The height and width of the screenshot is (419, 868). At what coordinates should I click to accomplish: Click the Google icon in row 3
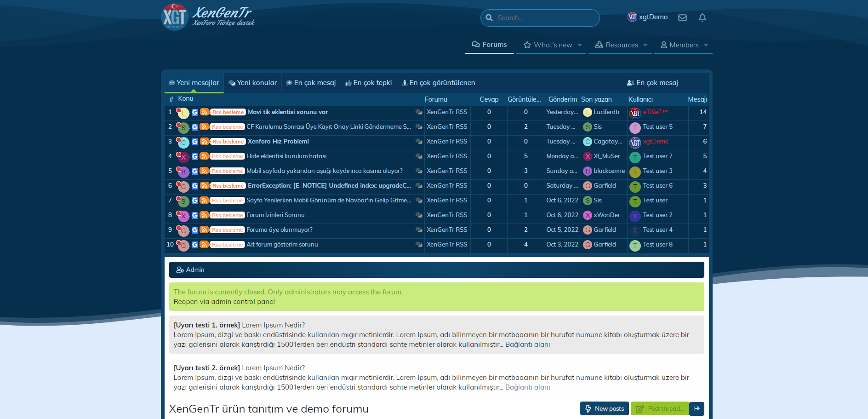coord(195,142)
